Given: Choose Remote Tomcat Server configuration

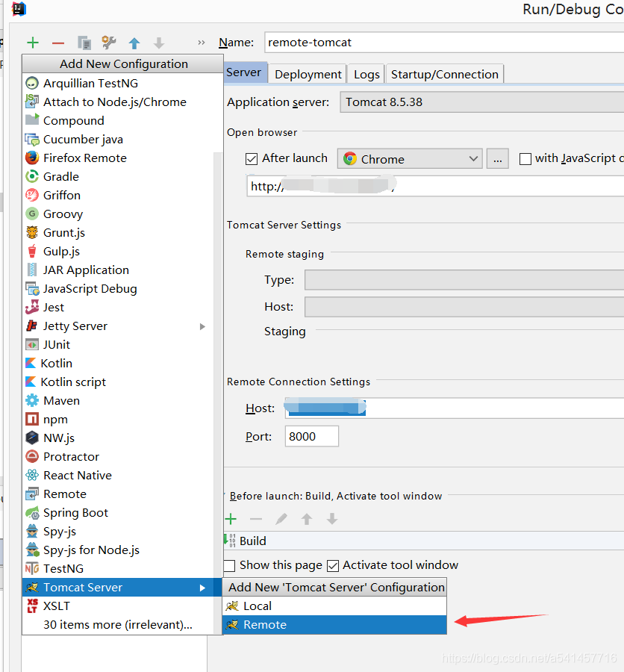Looking at the screenshot, I should click(334, 625).
